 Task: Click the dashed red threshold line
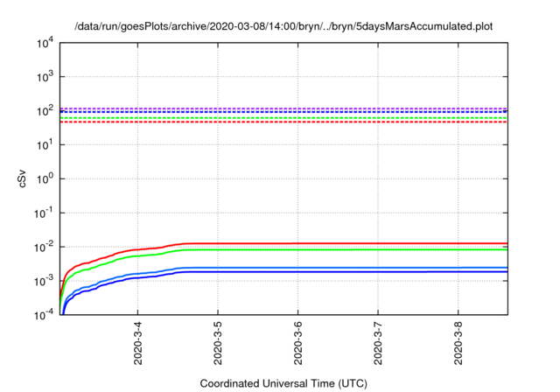tap(283, 122)
